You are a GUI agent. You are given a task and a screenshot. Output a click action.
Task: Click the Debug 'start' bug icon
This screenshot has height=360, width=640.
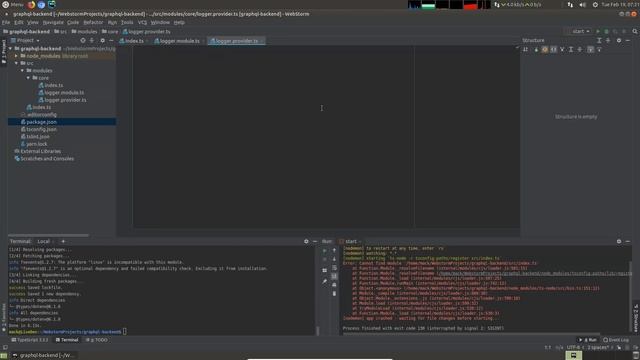pos(607,31)
